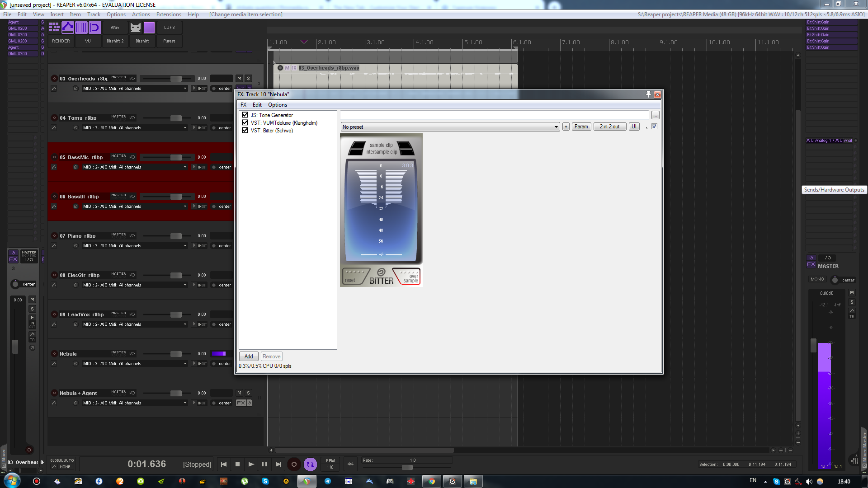Open the No preset dropdown
Screen dimensions: 868x488
(450, 127)
